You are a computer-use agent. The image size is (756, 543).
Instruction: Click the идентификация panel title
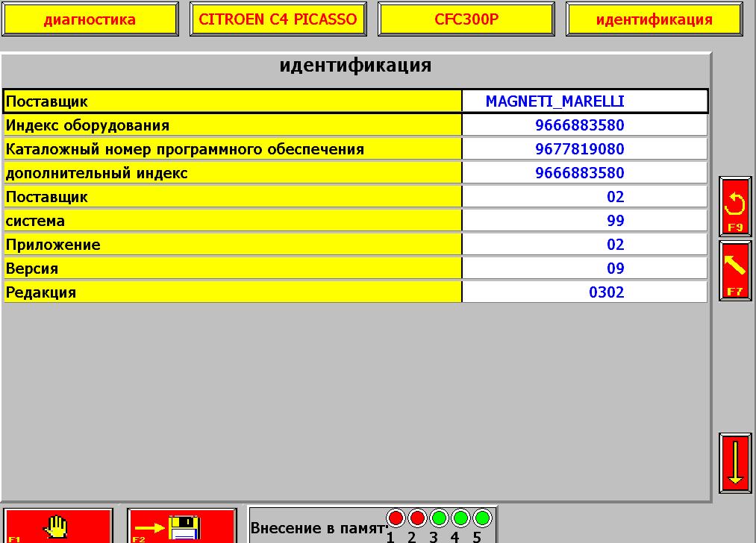[356, 65]
